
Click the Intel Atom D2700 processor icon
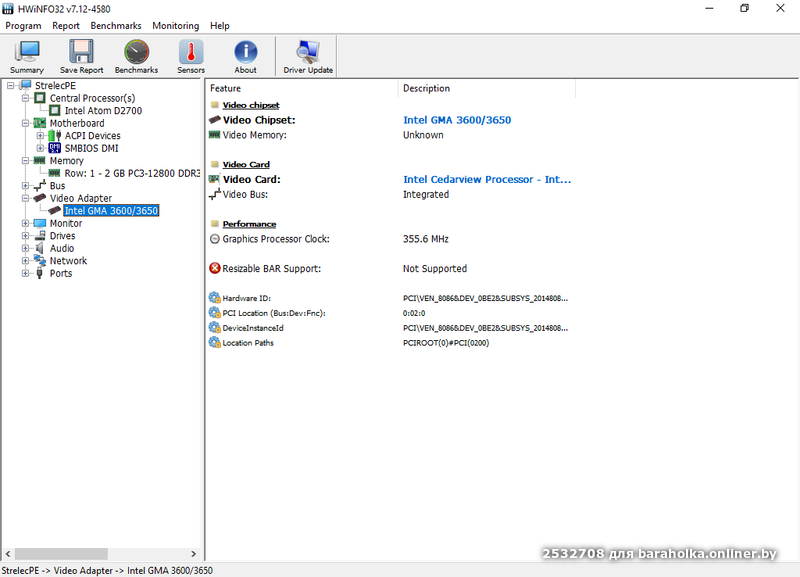click(x=55, y=110)
